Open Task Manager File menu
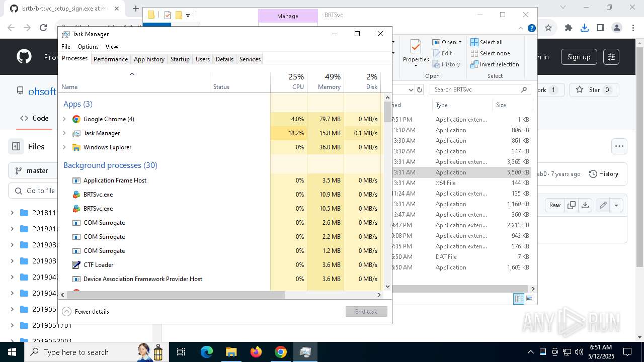This screenshot has height=362, width=644. point(66,47)
